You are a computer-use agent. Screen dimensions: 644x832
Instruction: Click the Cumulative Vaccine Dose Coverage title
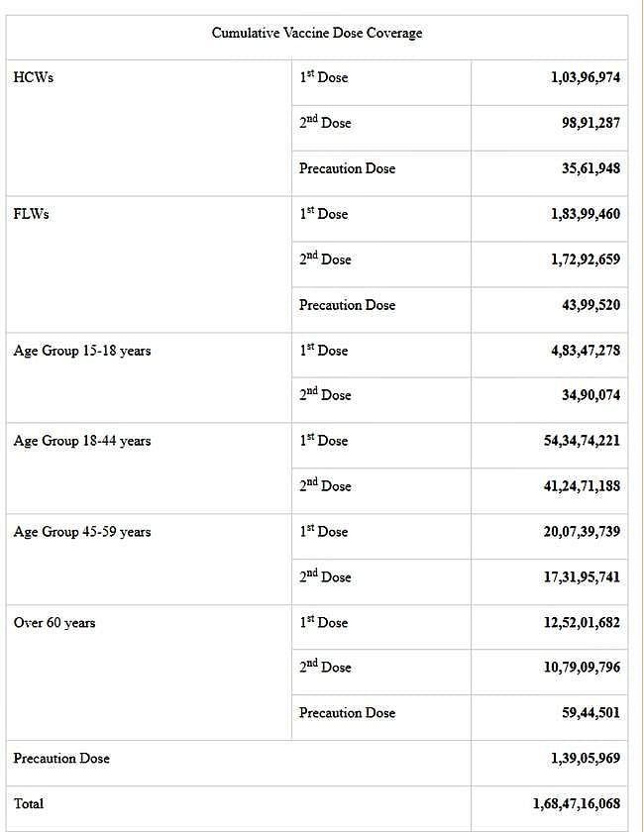point(317,33)
